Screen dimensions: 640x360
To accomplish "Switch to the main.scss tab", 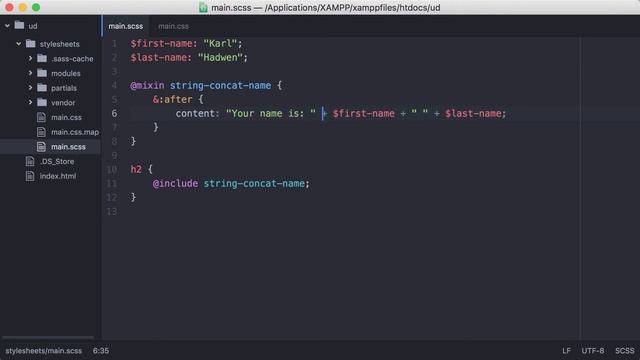I will click(126, 26).
